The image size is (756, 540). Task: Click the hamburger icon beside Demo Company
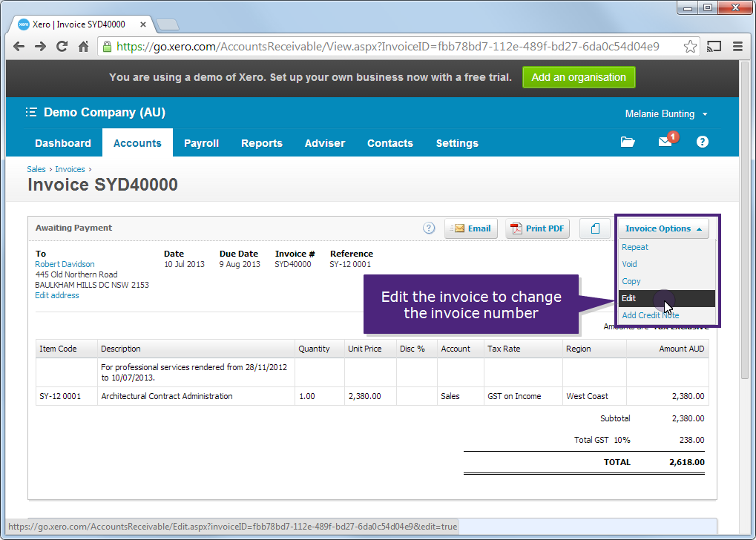(x=30, y=112)
